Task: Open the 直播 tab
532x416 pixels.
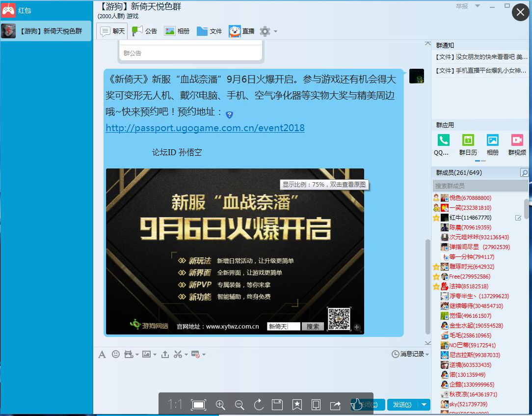Action: coord(241,31)
